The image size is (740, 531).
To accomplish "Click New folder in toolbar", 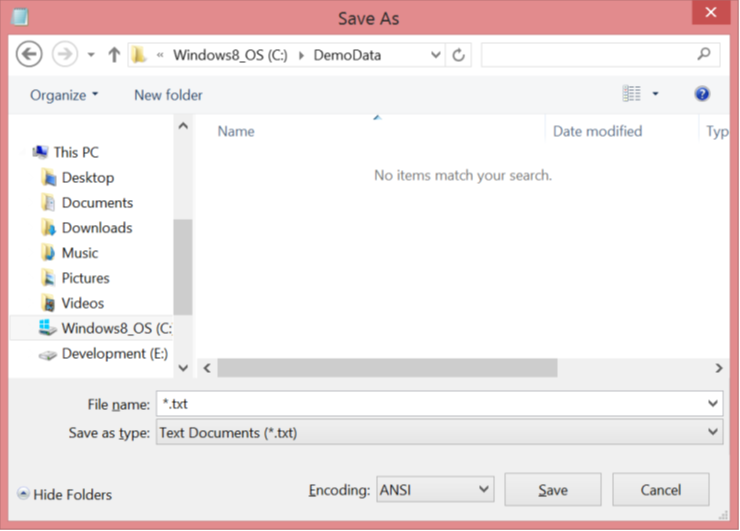I will [168, 95].
